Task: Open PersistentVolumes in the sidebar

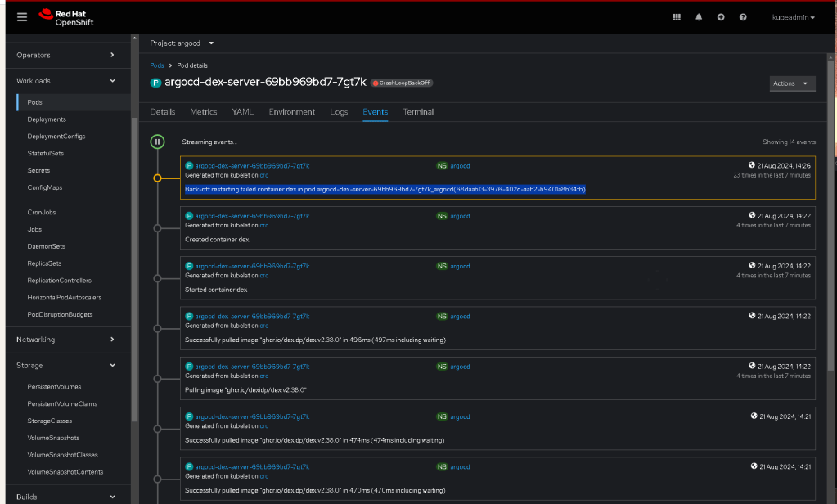Action: (x=54, y=386)
